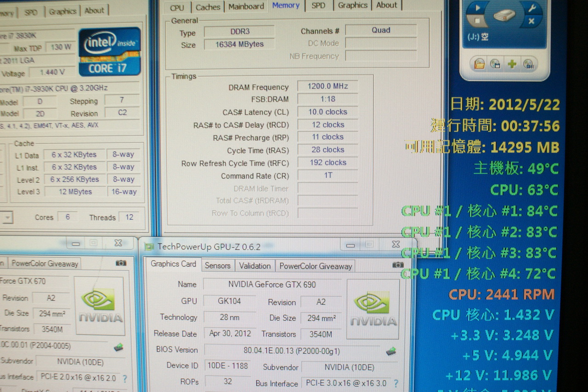Switch to the Sensors tab in GTX 690 GPU-Z
The image size is (588, 392).
point(218,266)
